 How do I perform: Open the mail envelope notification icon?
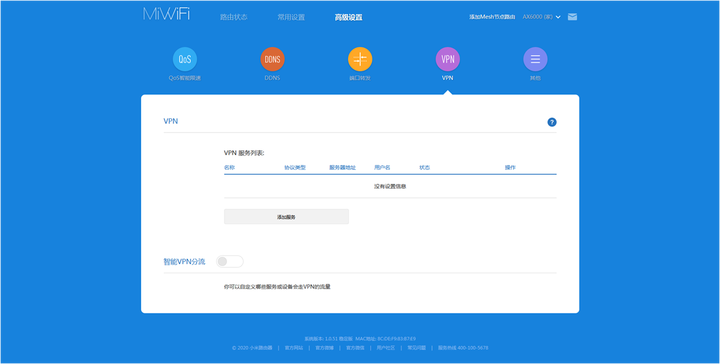572,17
